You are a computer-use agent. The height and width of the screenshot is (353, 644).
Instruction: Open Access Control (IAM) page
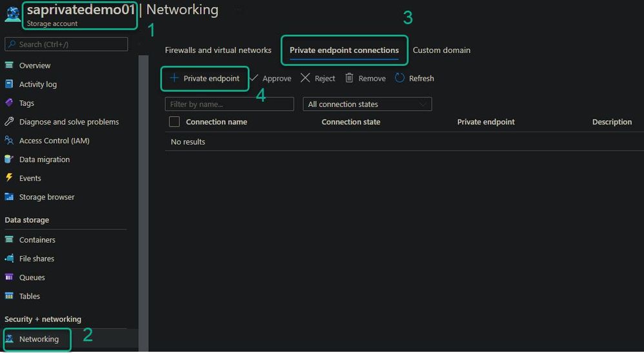point(54,141)
